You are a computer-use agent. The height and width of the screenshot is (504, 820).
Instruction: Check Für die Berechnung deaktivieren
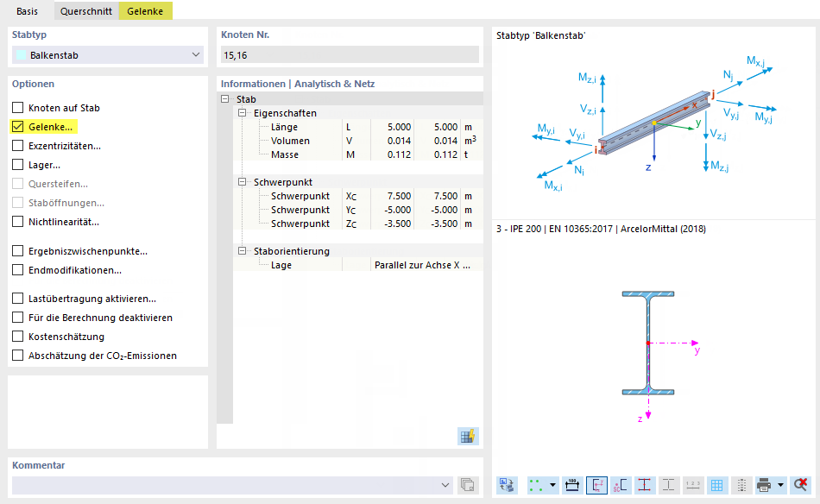click(18, 318)
